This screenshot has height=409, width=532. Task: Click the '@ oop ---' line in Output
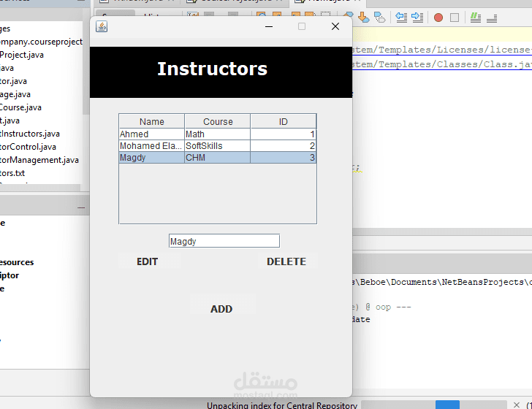[381, 307]
